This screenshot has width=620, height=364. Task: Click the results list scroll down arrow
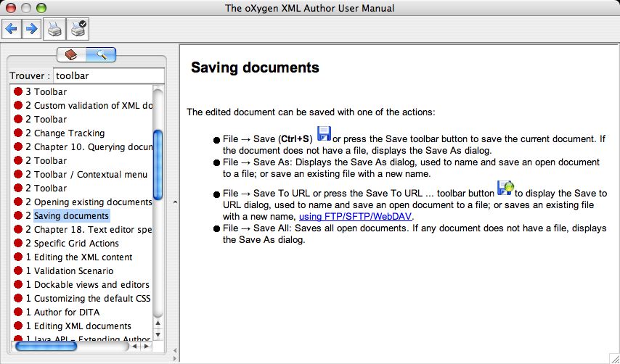158,335
